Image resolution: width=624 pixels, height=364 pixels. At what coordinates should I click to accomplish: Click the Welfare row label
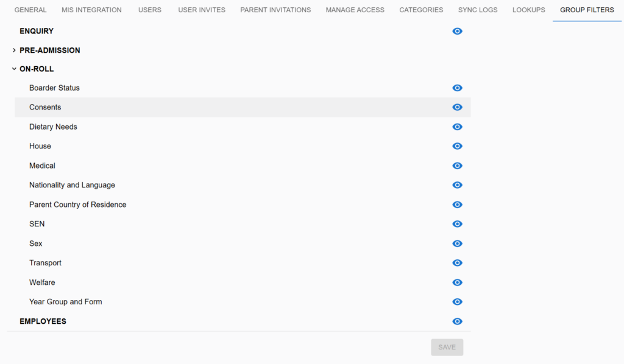(x=42, y=282)
